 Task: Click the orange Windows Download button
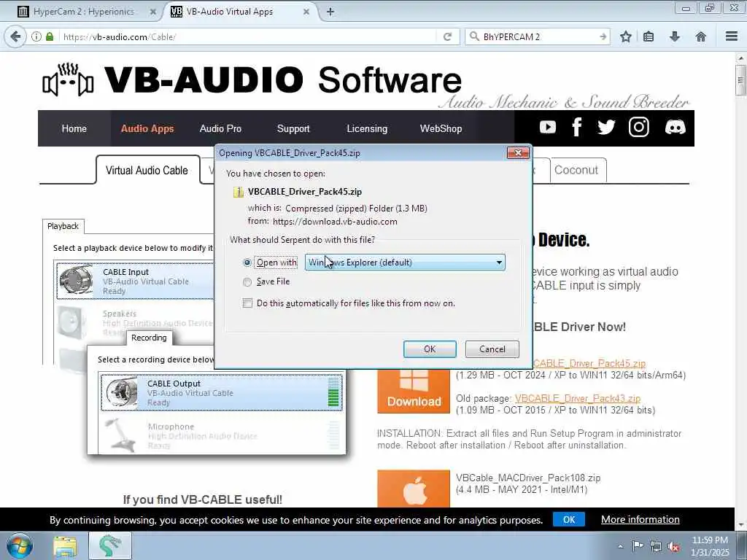coord(414,391)
